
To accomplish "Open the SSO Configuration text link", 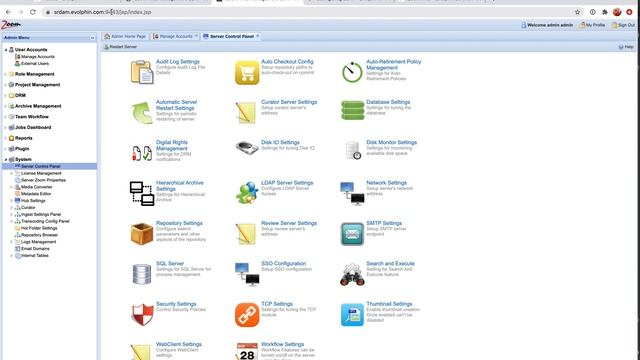I will [x=283, y=264].
